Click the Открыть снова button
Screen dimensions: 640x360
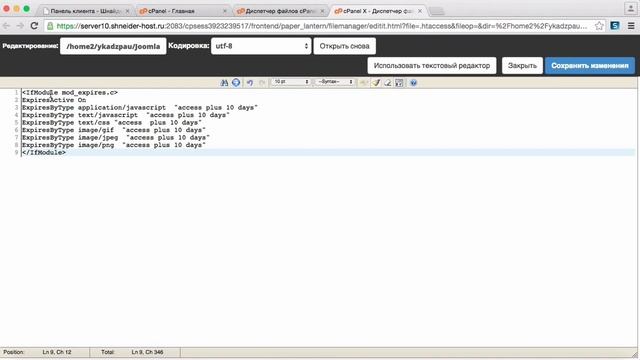(x=344, y=46)
